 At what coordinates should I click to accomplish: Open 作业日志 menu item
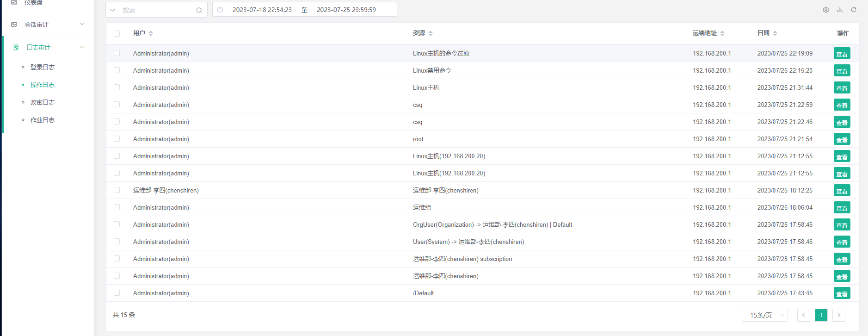click(x=43, y=120)
